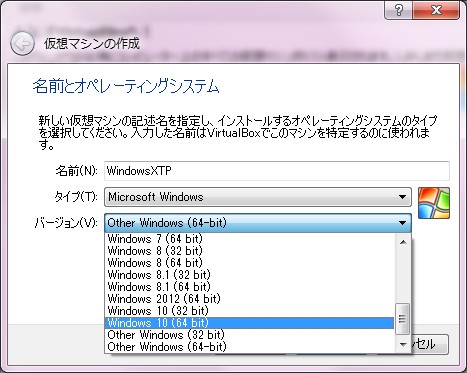Select Other Windows (32 bit) option
Screen dimensions: 467x373
click(249, 335)
